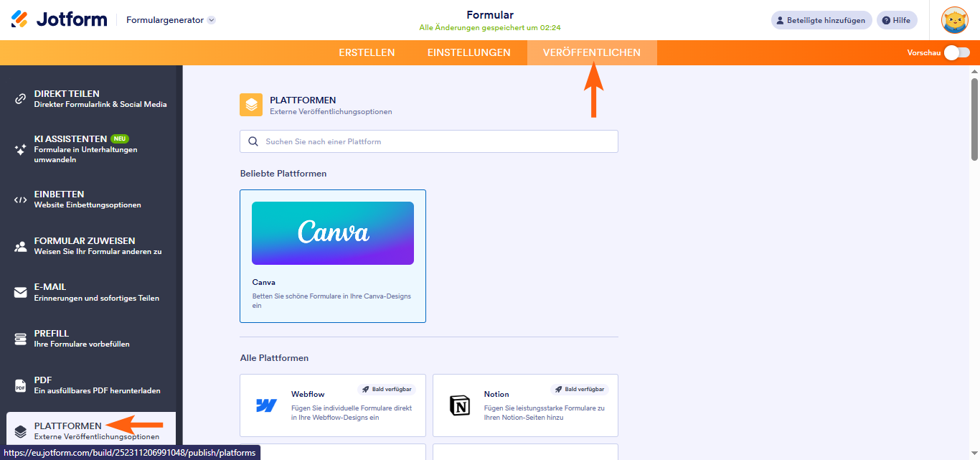Click the Formular title text
The width and height of the screenshot is (980, 460).
click(490, 14)
